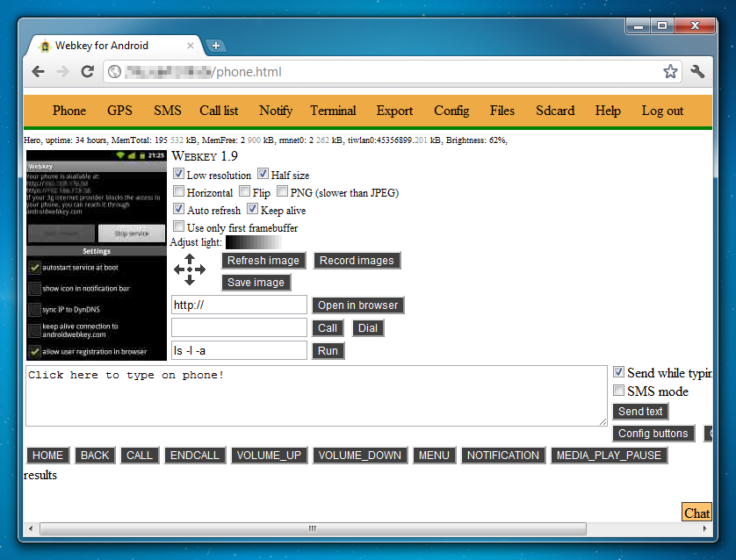Open the Terminal menu item
736x560 pixels.
click(333, 111)
